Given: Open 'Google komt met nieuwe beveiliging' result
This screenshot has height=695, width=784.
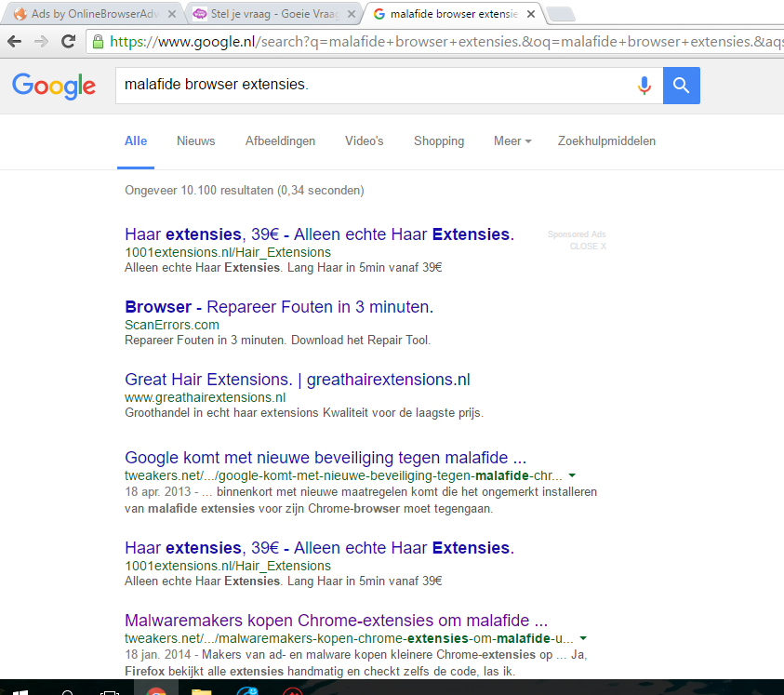Looking at the screenshot, I should click(x=326, y=458).
